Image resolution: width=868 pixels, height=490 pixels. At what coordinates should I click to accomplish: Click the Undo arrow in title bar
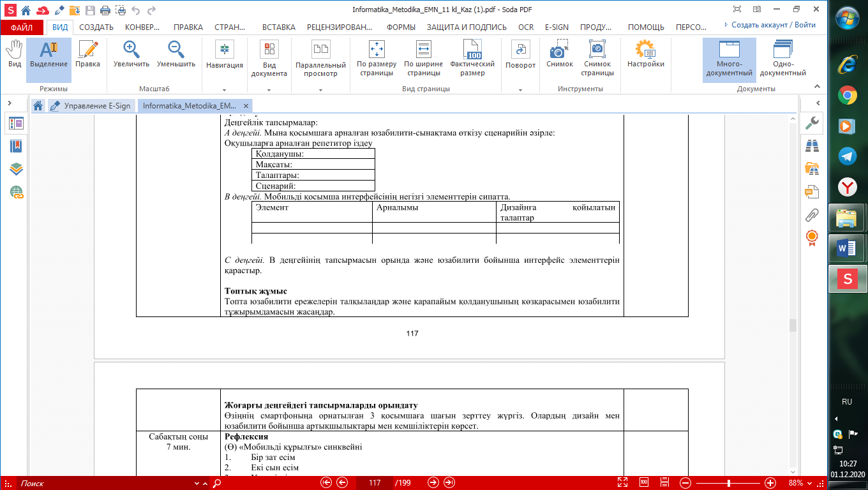135,10
